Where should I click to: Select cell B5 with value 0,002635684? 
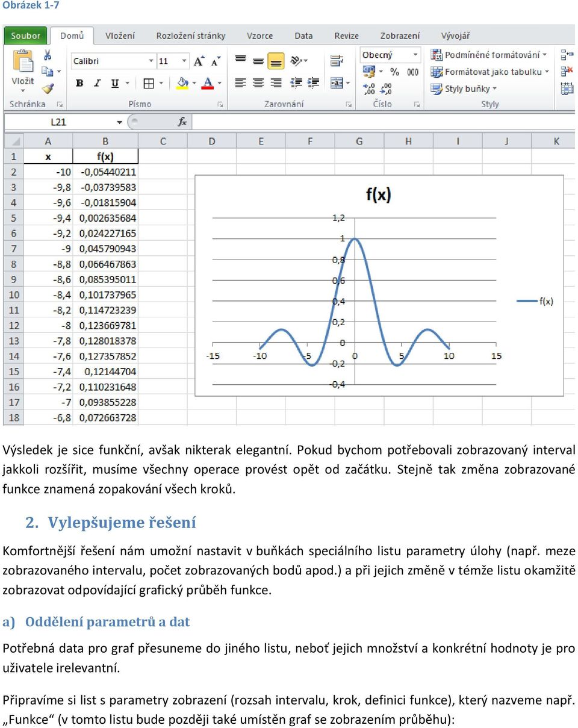click(105, 218)
